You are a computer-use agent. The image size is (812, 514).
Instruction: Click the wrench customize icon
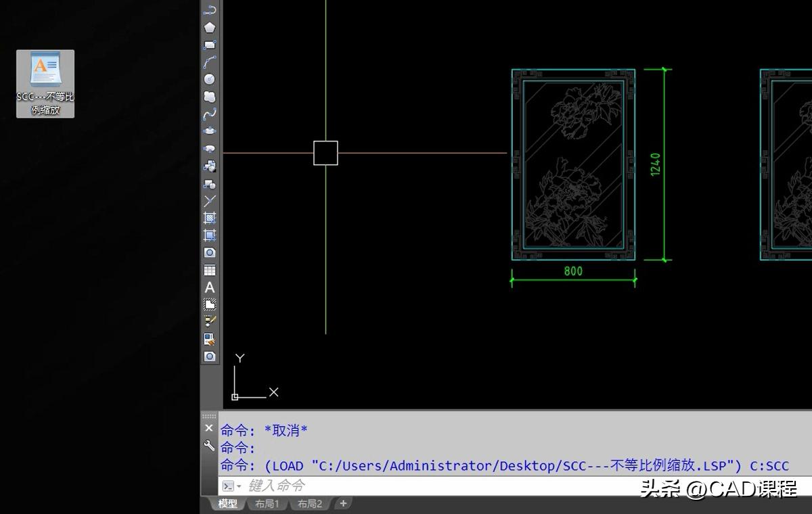[209, 446]
